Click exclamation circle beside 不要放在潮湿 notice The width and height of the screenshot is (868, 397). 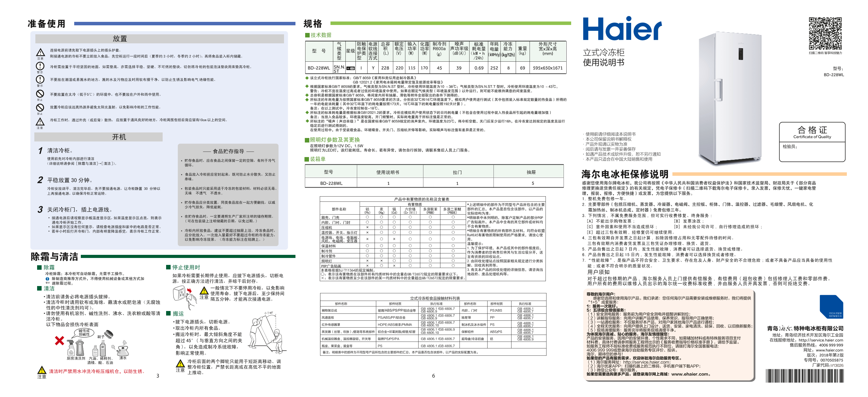[40, 79]
